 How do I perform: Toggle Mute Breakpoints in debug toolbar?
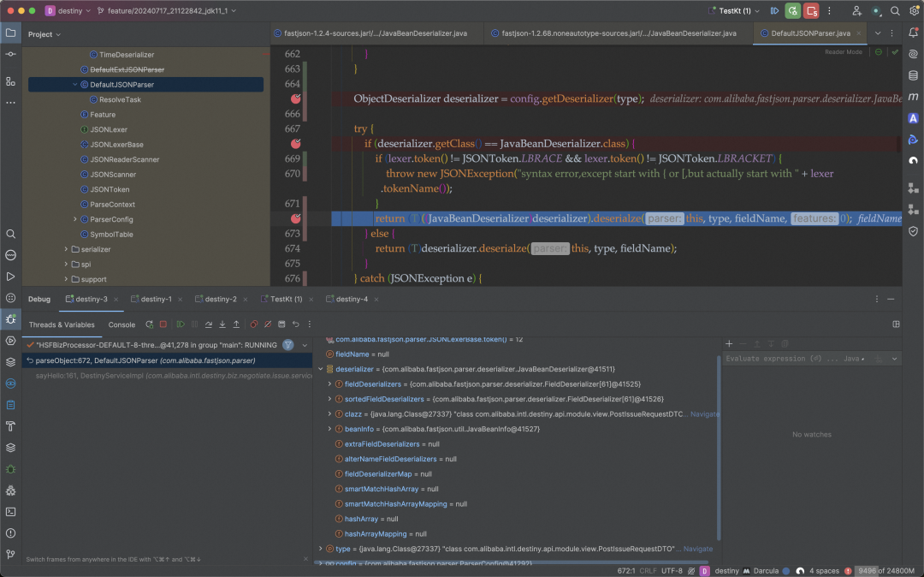(x=268, y=324)
